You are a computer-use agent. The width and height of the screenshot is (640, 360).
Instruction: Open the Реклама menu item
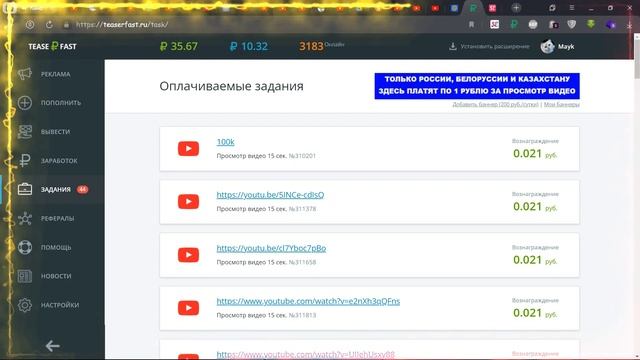[56, 74]
